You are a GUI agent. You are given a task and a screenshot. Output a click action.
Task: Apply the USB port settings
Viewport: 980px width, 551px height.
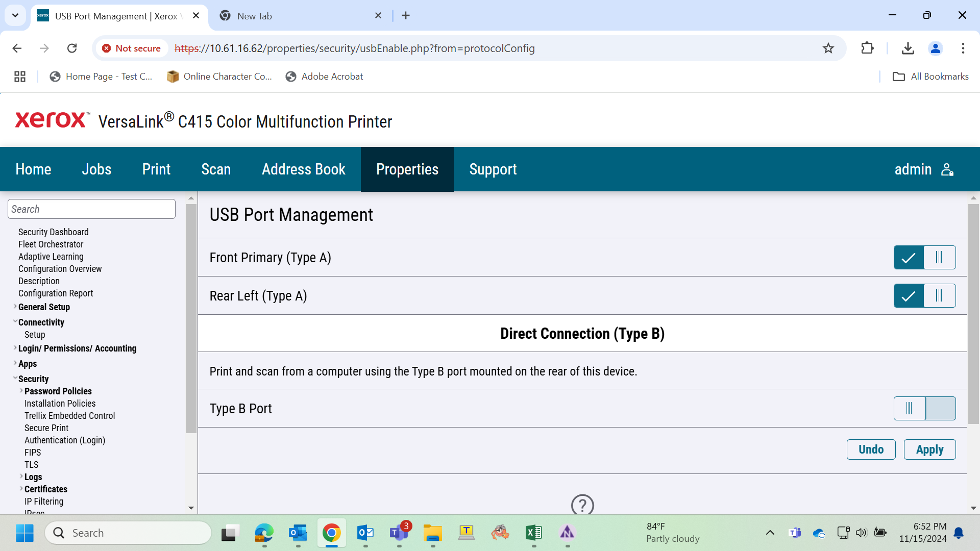pos(929,449)
